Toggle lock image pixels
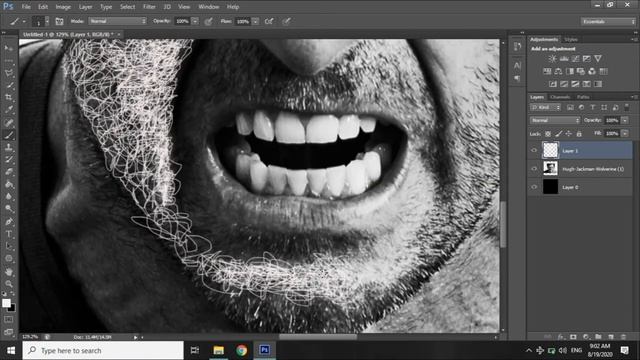The width and height of the screenshot is (640, 360). (558, 133)
